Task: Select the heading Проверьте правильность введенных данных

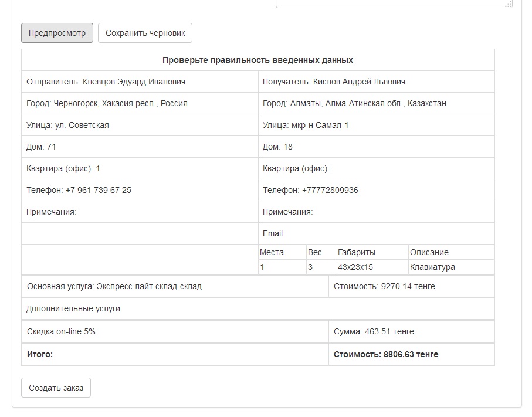Action: 257,60
